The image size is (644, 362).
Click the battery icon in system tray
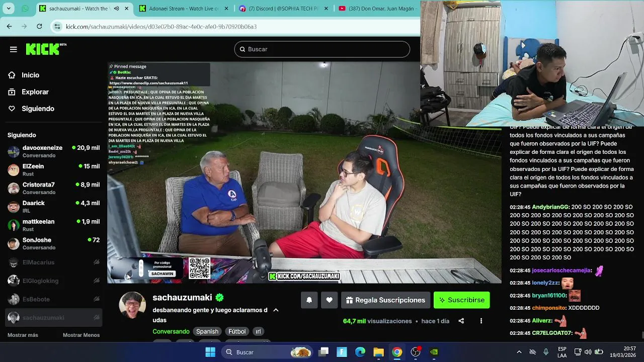point(599,352)
